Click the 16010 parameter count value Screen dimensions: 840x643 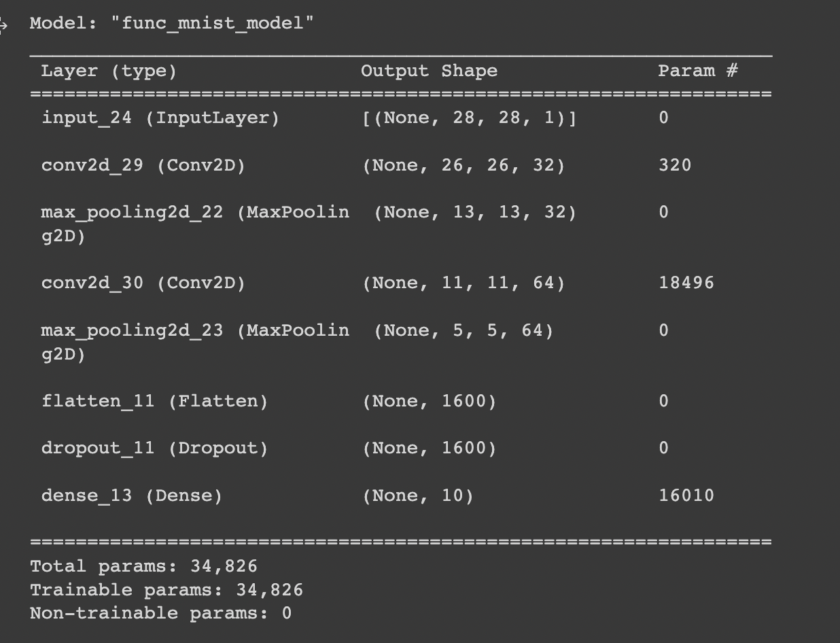coord(686,496)
